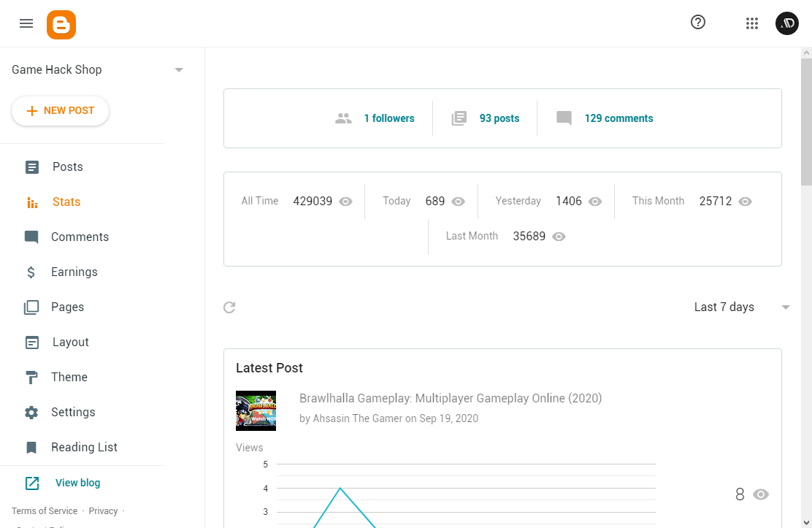The image size is (812, 528).
Task: Open the Reading List bookmark icon
Action: pyautogui.click(x=31, y=447)
